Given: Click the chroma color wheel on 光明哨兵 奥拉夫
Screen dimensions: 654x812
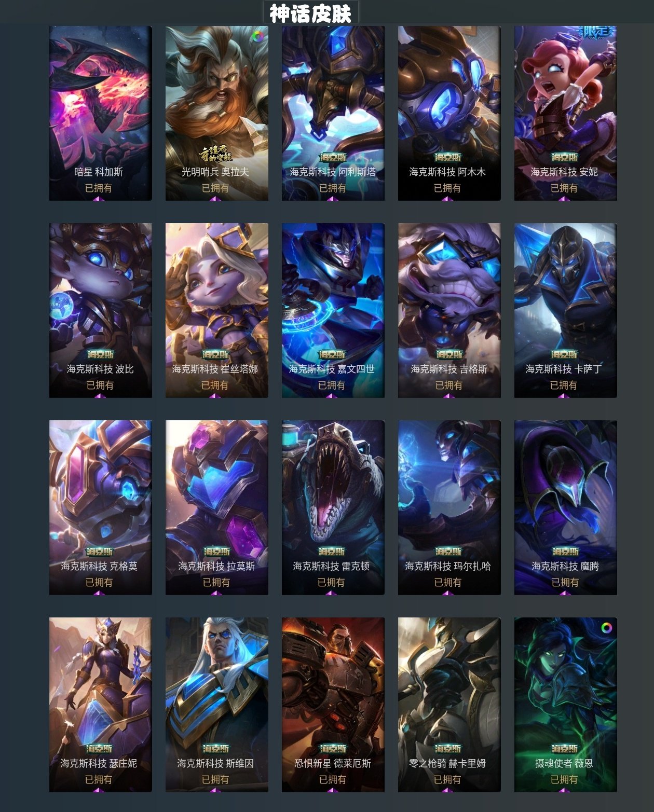Looking at the screenshot, I should tap(257, 36).
